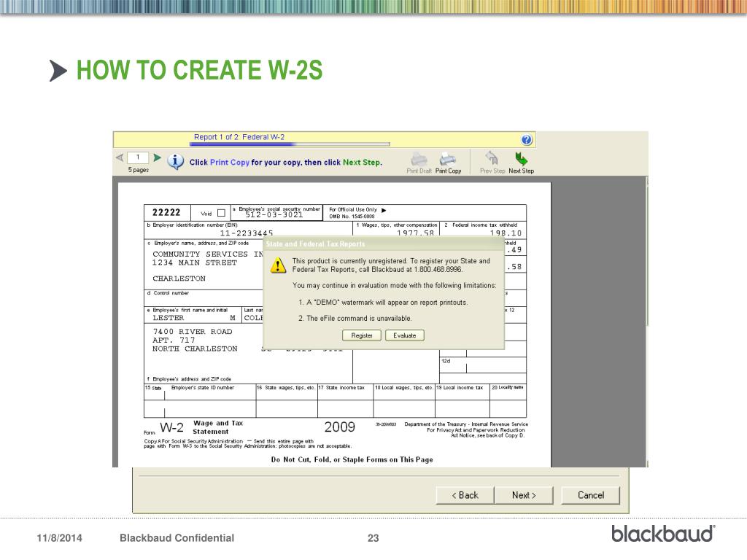Click the yellow warning icon in dialog

278,266
